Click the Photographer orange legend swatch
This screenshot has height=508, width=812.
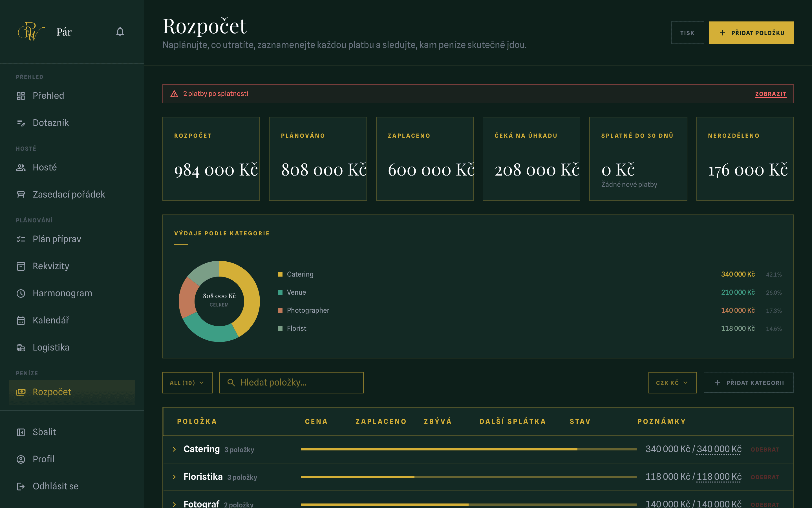[x=280, y=310]
